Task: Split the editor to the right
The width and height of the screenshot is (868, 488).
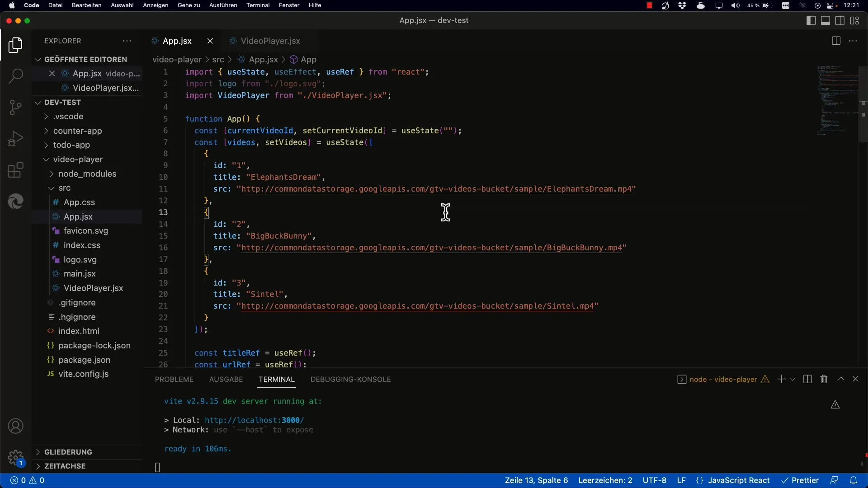Action: [x=836, y=41]
